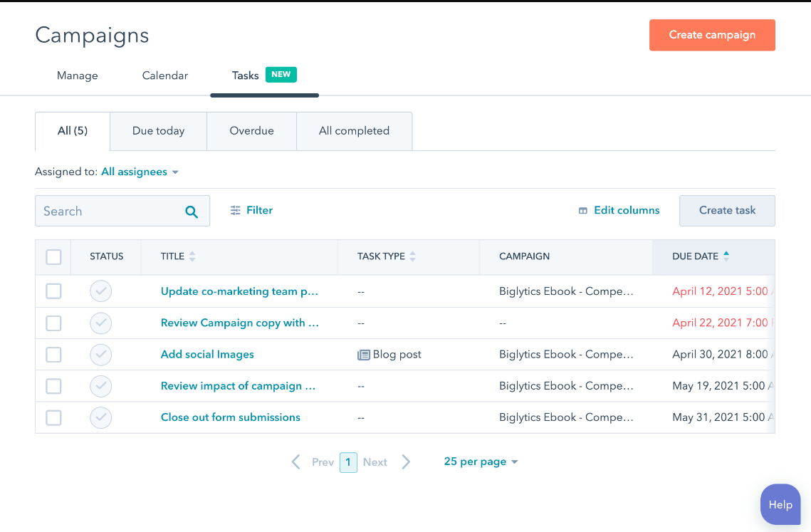Click the Filter icon
The height and width of the screenshot is (532, 811).
click(236, 210)
